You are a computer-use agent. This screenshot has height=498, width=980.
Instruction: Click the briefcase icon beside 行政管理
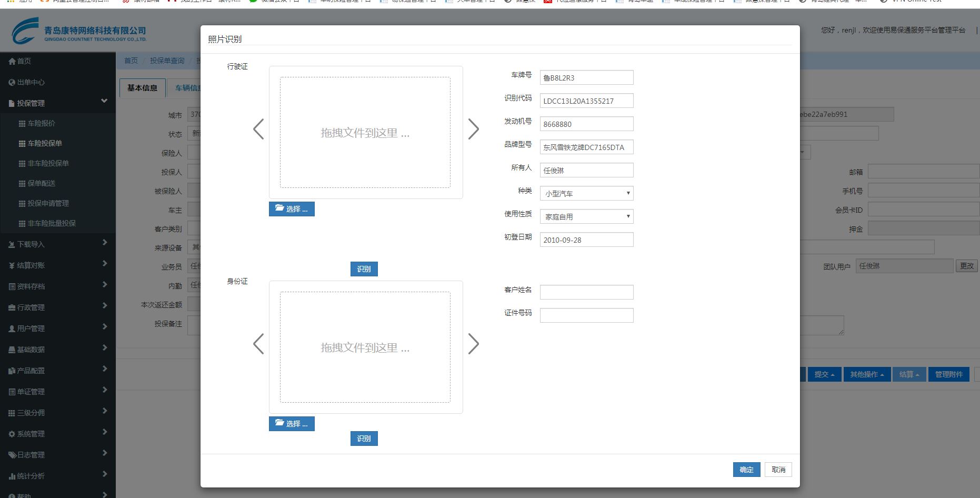(12, 307)
